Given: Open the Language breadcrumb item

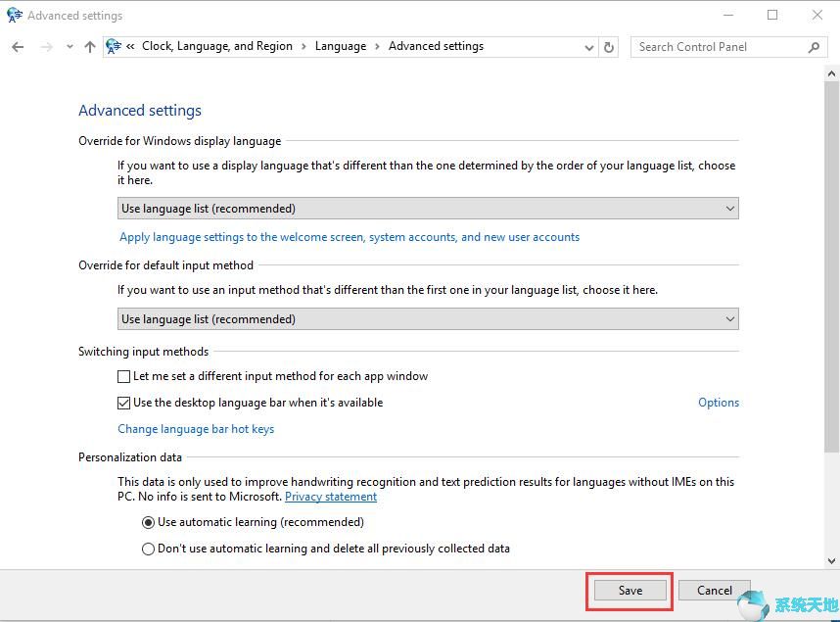Looking at the screenshot, I should point(341,46).
